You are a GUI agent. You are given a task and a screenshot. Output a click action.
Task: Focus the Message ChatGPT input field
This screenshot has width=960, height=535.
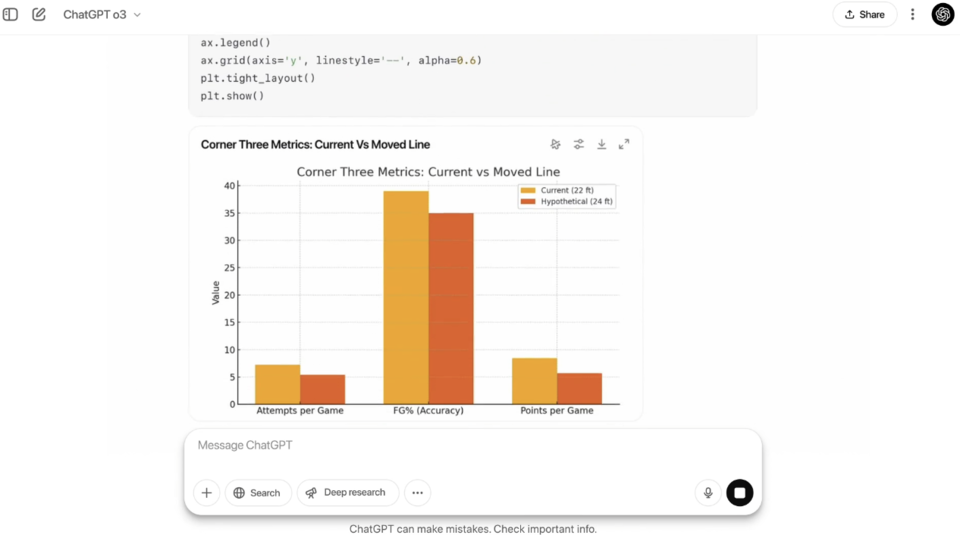click(470, 446)
